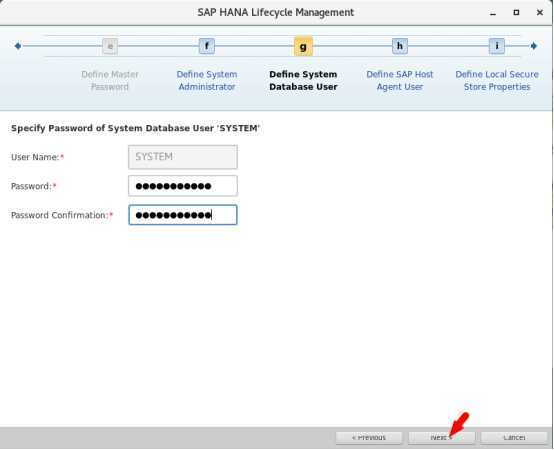Click SAP HANA Lifecycle Management title
Image resolution: width=554 pixels, height=450 pixels.
click(x=276, y=12)
